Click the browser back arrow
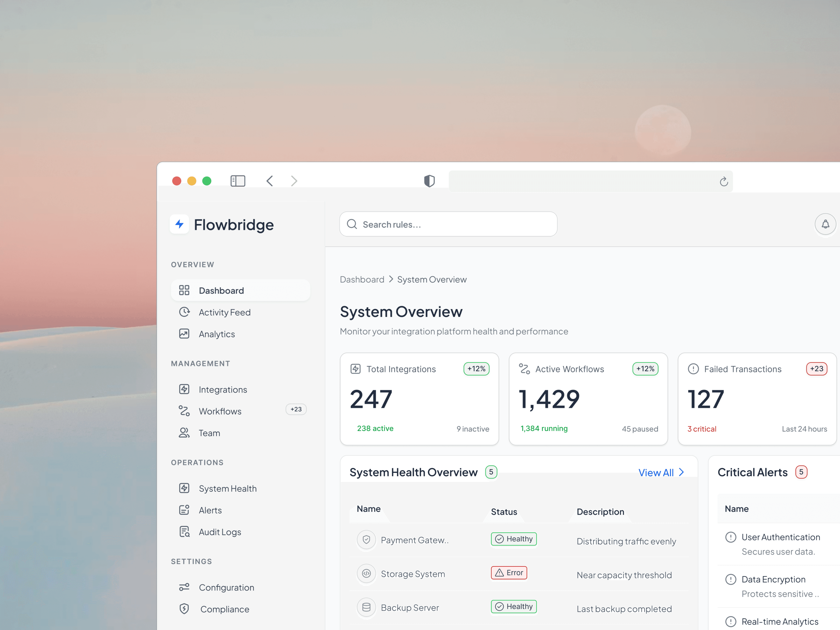The width and height of the screenshot is (840, 630). [x=270, y=181]
